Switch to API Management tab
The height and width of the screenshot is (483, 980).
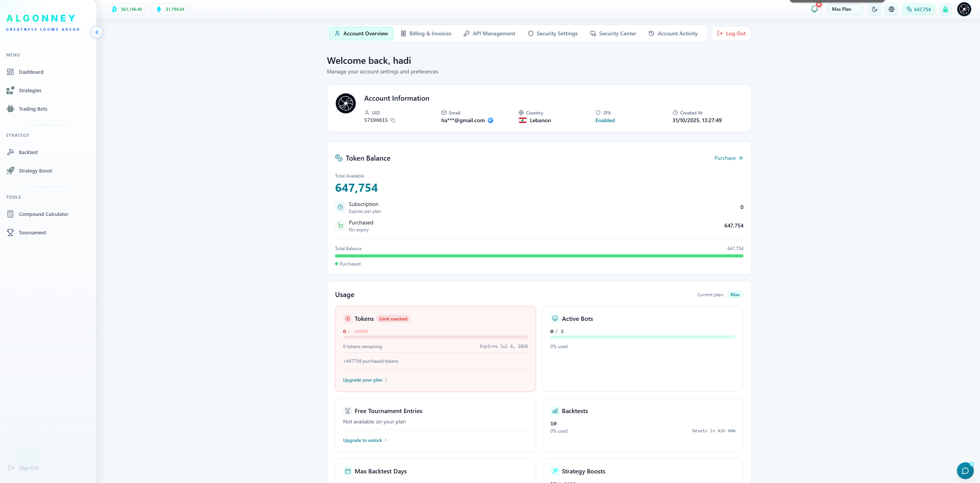click(x=489, y=33)
